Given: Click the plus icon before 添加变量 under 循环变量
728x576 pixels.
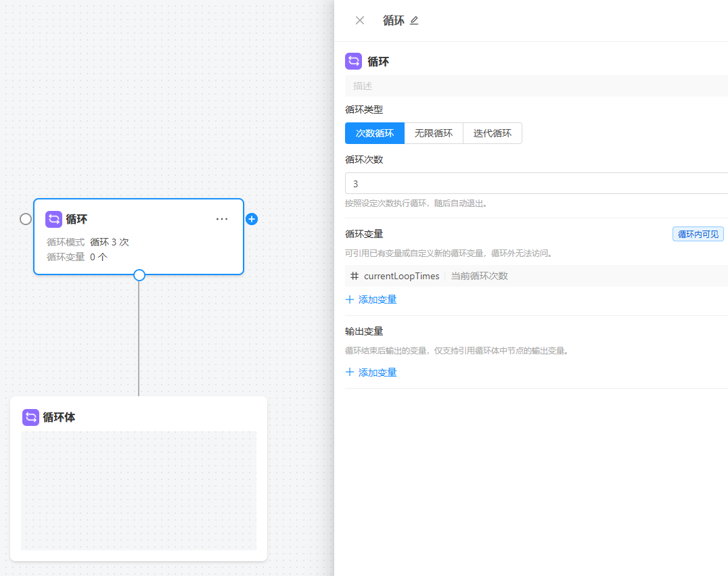Looking at the screenshot, I should pos(349,299).
